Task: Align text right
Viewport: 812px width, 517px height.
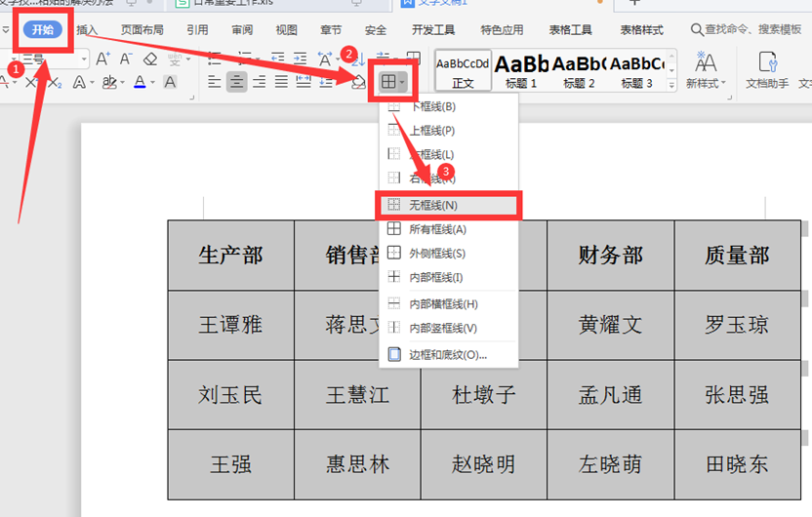Action: [x=259, y=82]
